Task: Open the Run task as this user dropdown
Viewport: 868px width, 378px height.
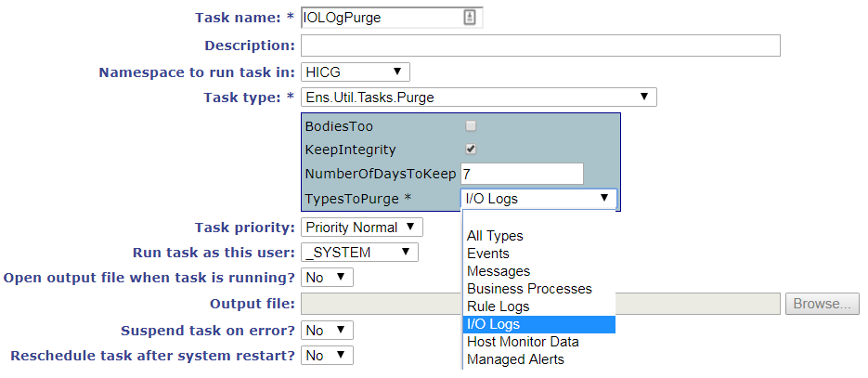Action: click(x=359, y=252)
